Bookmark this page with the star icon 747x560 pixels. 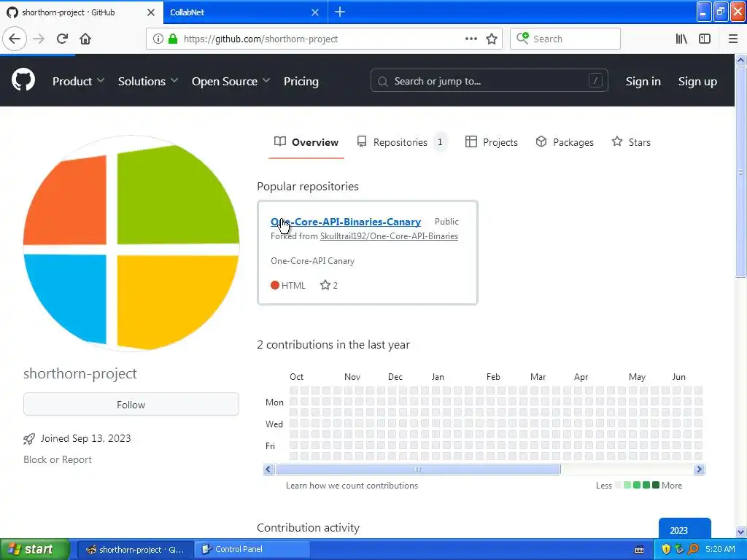click(x=492, y=39)
